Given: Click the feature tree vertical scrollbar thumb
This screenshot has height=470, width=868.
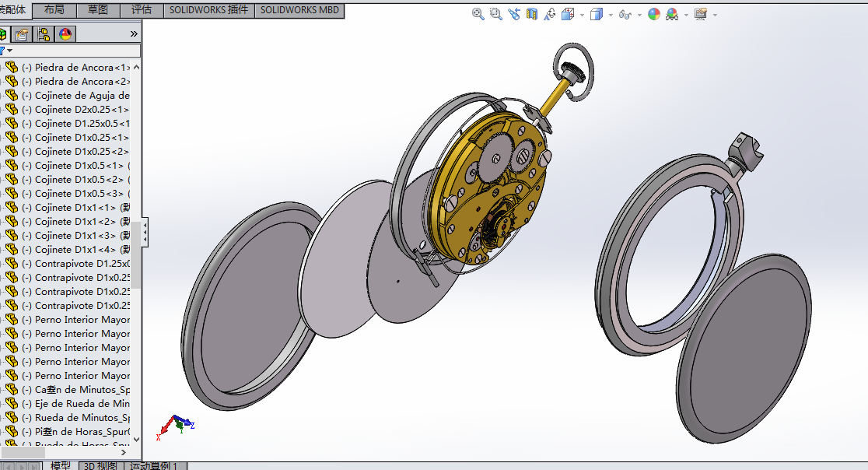Looking at the screenshot, I should (x=136, y=255).
